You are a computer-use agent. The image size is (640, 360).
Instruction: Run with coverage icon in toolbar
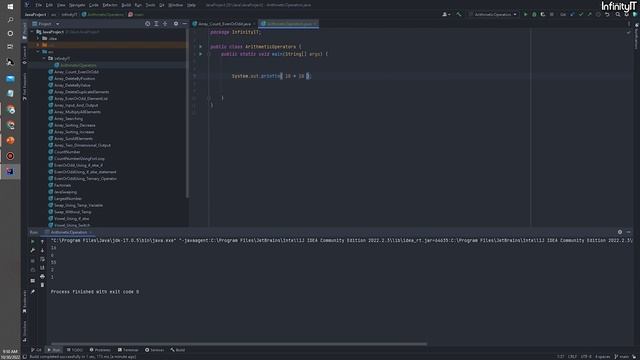(x=543, y=14)
